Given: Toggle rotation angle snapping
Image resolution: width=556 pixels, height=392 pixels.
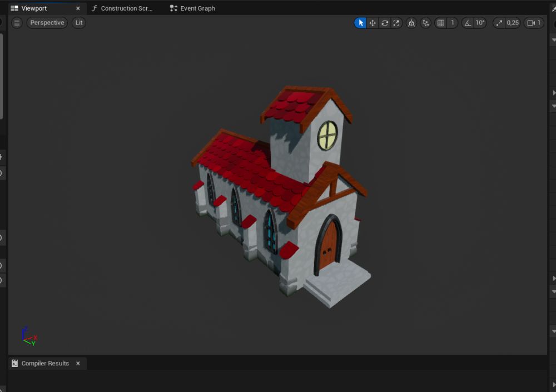Looking at the screenshot, I should (x=468, y=23).
